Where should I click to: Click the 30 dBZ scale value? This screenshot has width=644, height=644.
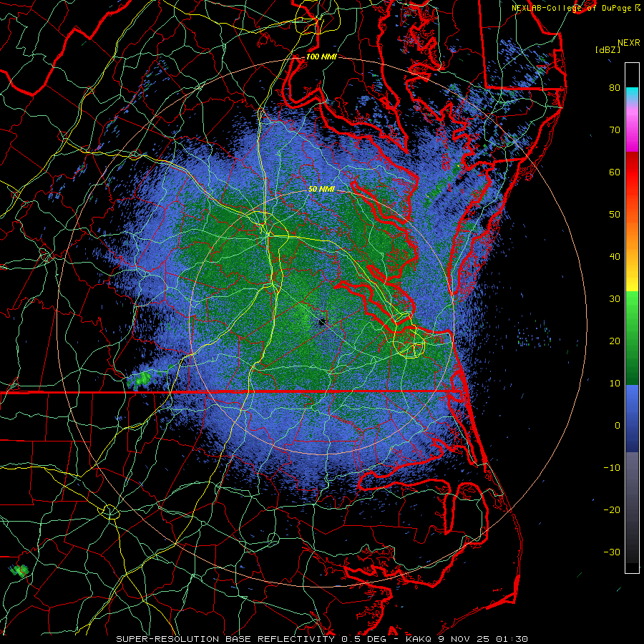click(615, 299)
